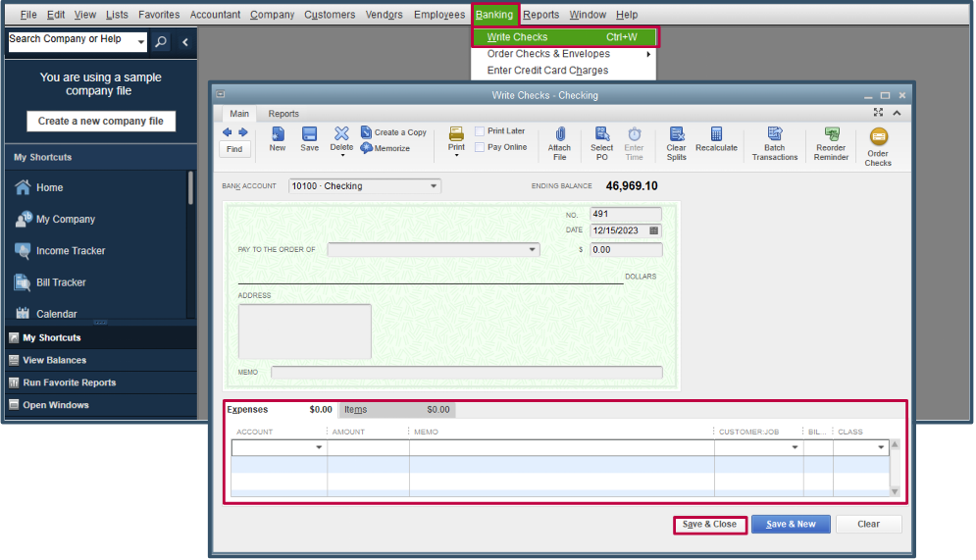Enable the Print Later checkbox
The height and width of the screenshot is (560, 976).
click(480, 131)
